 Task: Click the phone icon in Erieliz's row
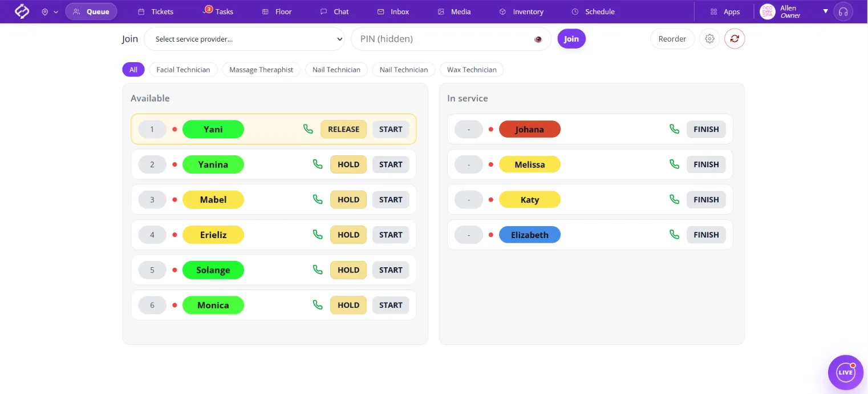(318, 235)
